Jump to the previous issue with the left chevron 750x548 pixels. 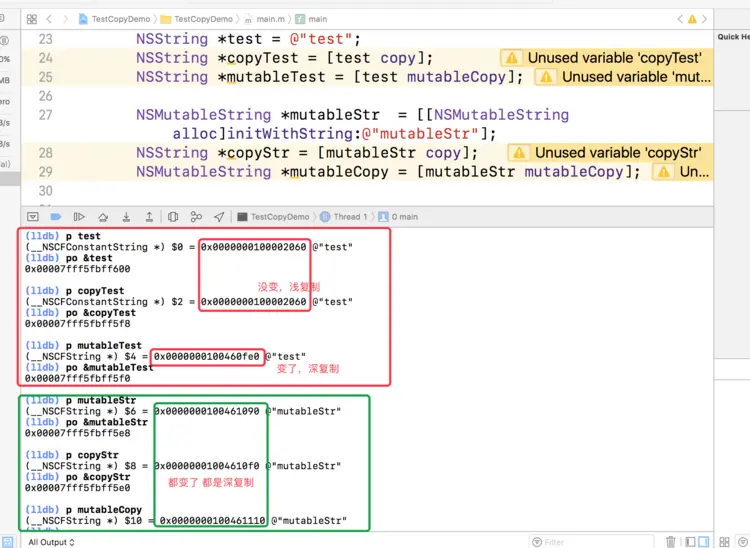click(680, 19)
